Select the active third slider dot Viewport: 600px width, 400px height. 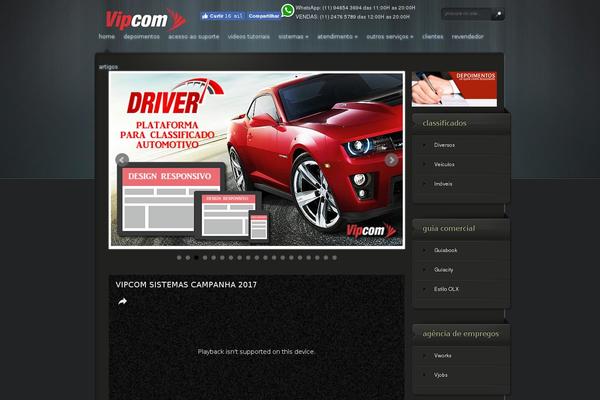coord(196,258)
